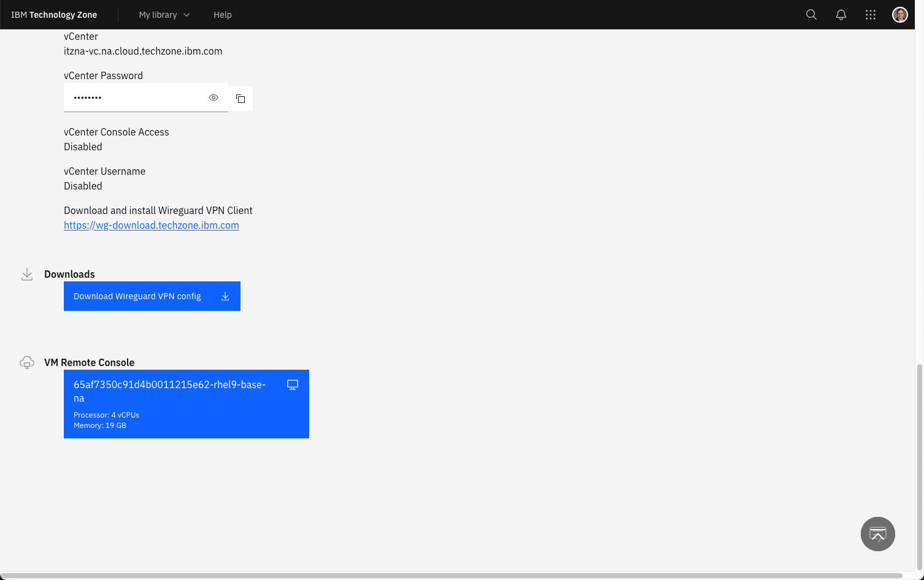Viewport: 924px width, 580px height.
Task: Open the user profile avatar
Action: click(x=900, y=15)
